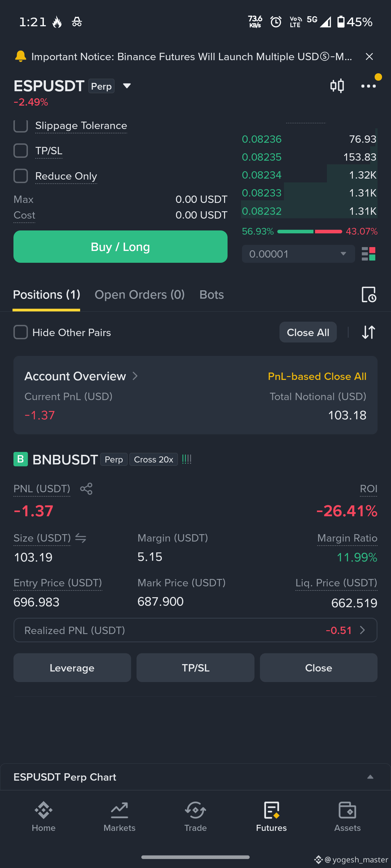Tap the buy/sell ratio bar
This screenshot has height=868, width=391.
[x=309, y=231]
